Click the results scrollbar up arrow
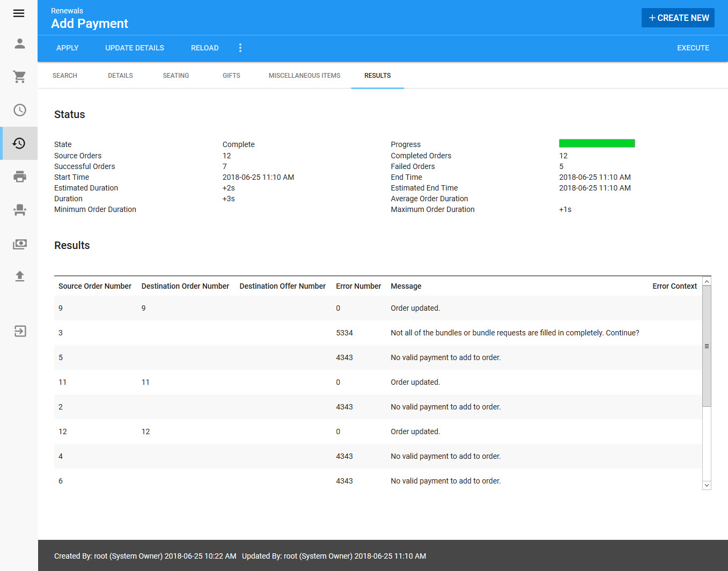This screenshot has width=728, height=571. tap(707, 282)
